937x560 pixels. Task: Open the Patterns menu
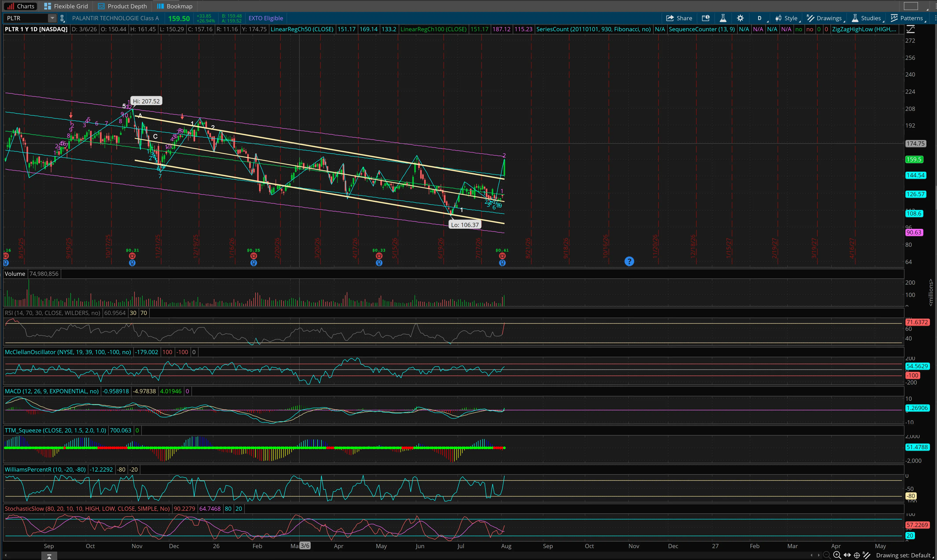tap(907, 18)
